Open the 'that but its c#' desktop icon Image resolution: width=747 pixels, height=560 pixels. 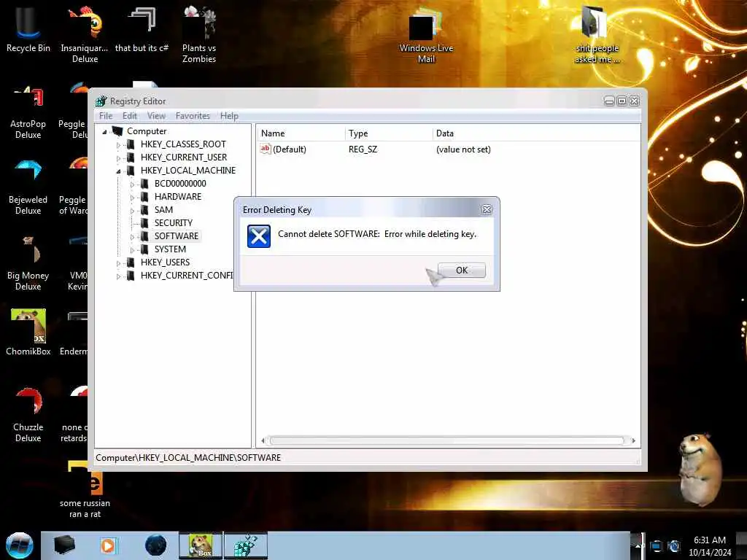pyautogui.click(x=142, y=28)
